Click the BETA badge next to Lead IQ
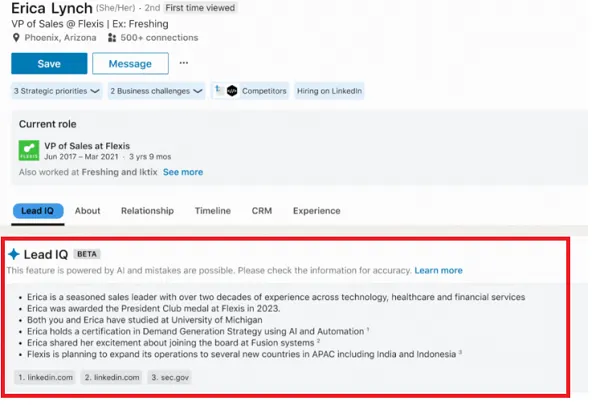The width and height of the screenshot is (600, 405). pos(87,254)
